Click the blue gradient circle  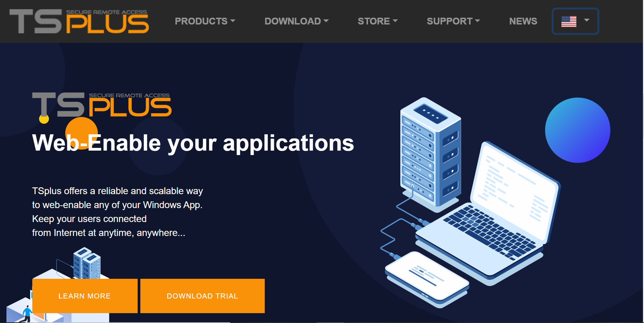click(x=577, y=130)
